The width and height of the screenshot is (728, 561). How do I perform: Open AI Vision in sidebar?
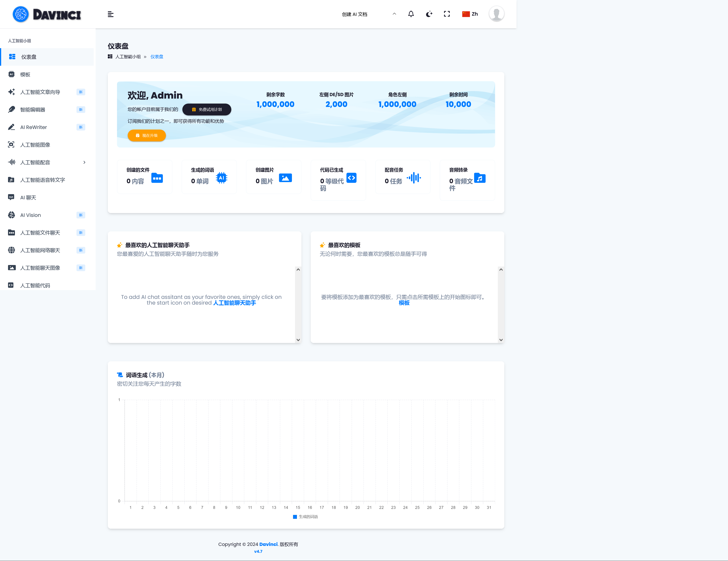coord(31,215)
